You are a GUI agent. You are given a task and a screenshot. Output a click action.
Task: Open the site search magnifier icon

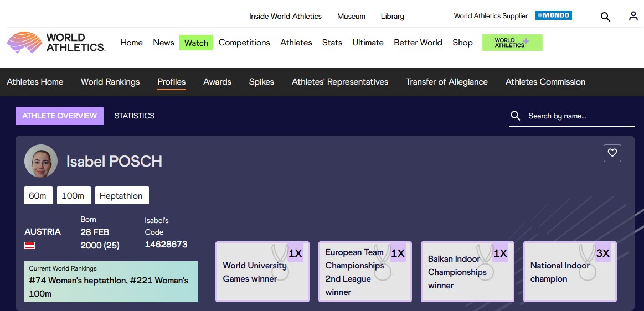(x=605, y=17)
